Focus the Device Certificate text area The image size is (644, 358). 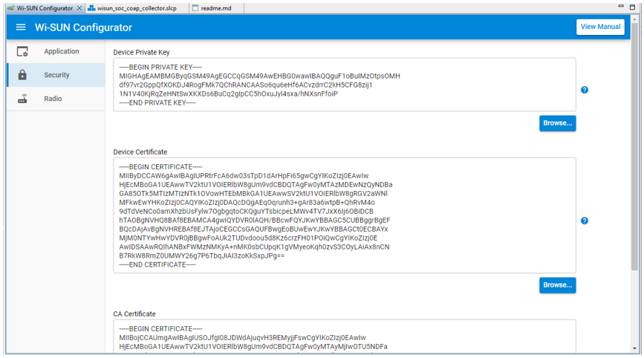(344, 215)
